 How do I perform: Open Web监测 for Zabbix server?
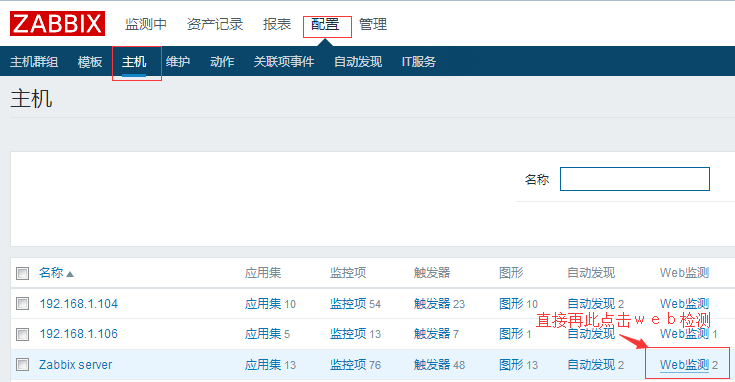(x=684, y=365)
